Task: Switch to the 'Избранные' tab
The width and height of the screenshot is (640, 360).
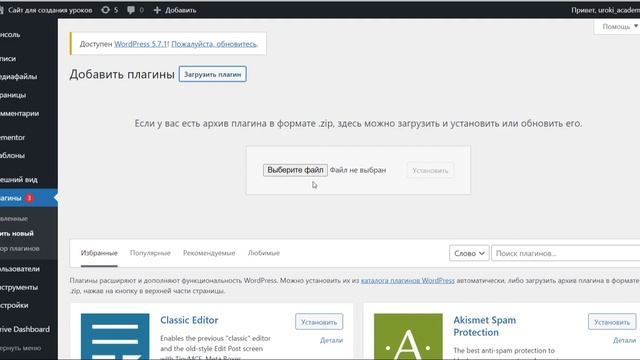Action: click(x=99, y=253)
